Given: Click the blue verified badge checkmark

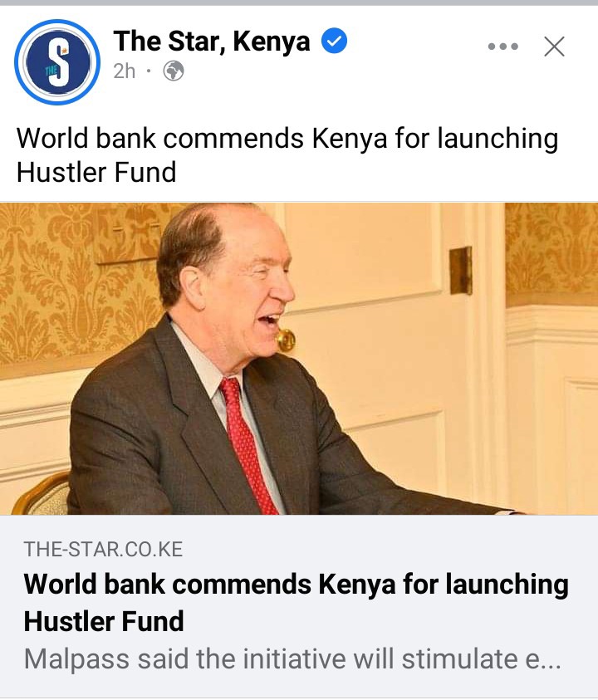Looking at the screenshot, I should (x=335, y=41).
